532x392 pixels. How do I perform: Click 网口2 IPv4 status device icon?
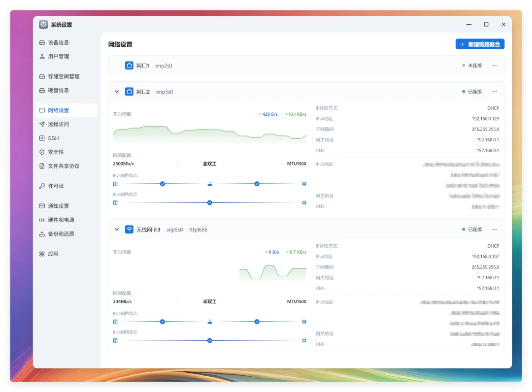(x=115, y=184)
